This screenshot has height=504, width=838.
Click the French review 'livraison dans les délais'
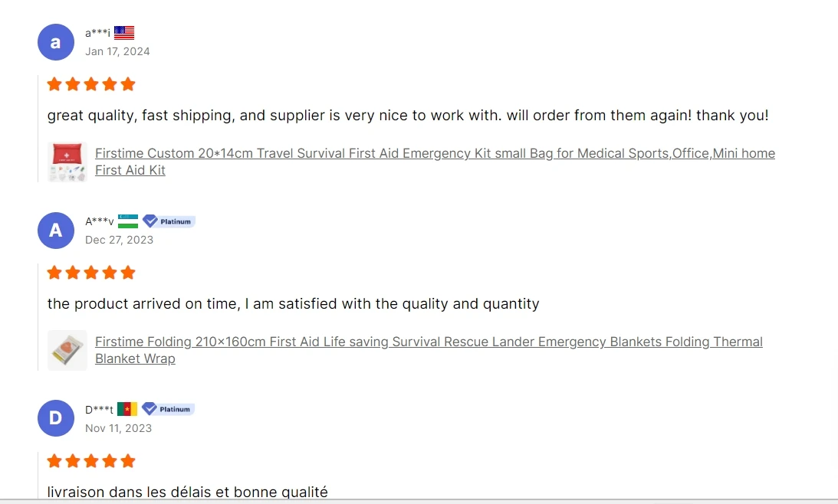tap(187, 492)
